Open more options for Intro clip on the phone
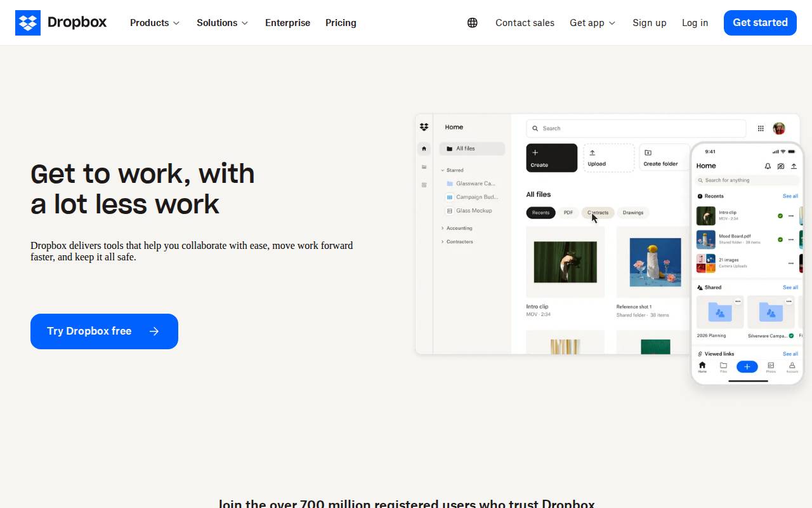The width and height of the screenshot is (812, 508). click(x=791, y=216)
